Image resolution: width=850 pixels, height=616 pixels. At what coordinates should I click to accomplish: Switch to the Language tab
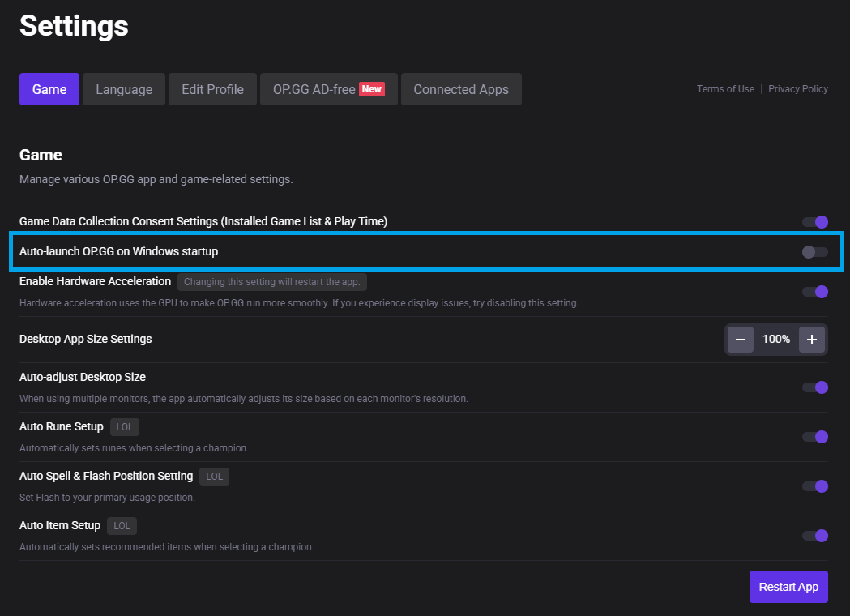click(x=124, y=89)
